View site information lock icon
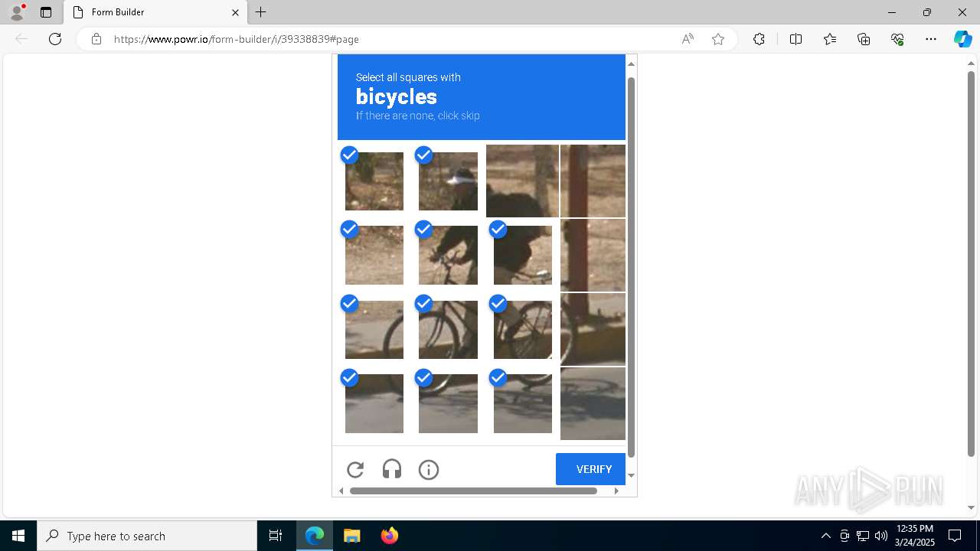The height and width of the screenshot is (551, 980). 96,39
